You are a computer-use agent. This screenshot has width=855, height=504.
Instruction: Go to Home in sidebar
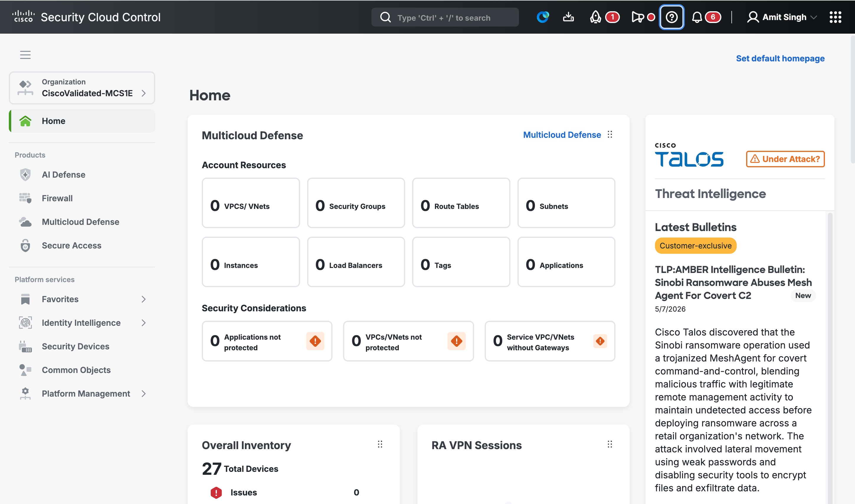pos(82,121)
